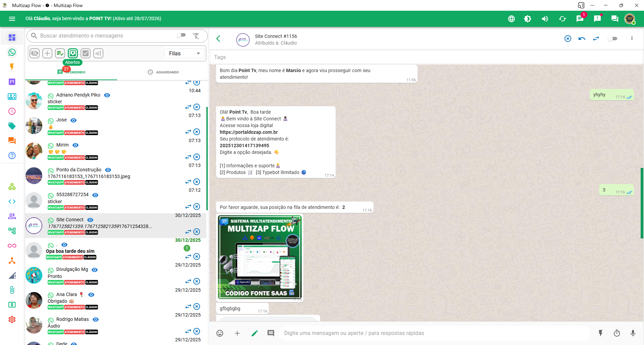
Task: Open the internal chats icon in header
Action: point(615,19)
